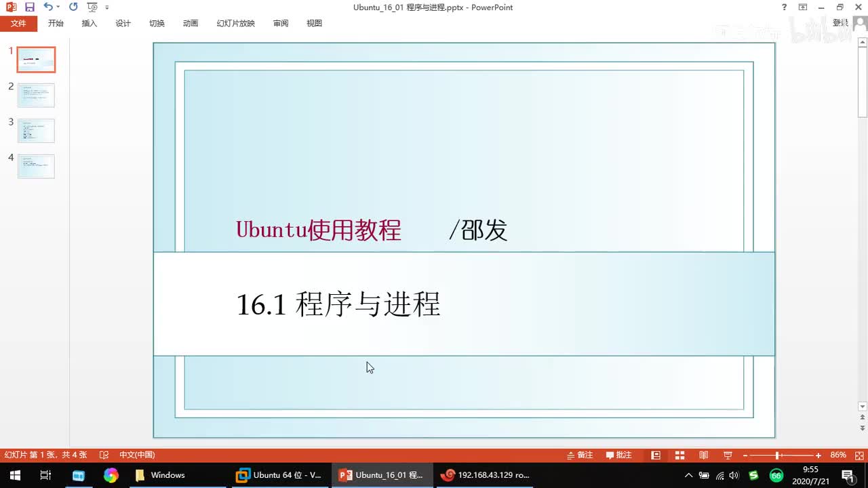Click the author text /邵发
868x488 pixels.
(478, 230)
